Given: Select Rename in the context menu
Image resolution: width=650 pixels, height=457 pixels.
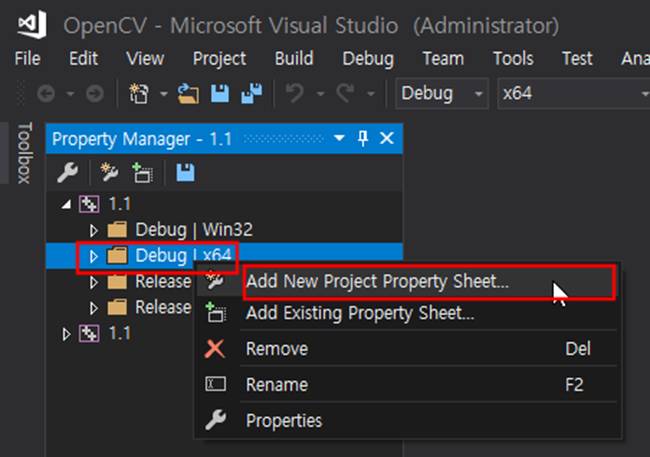Looking at the screenshot, I should 276,385.
